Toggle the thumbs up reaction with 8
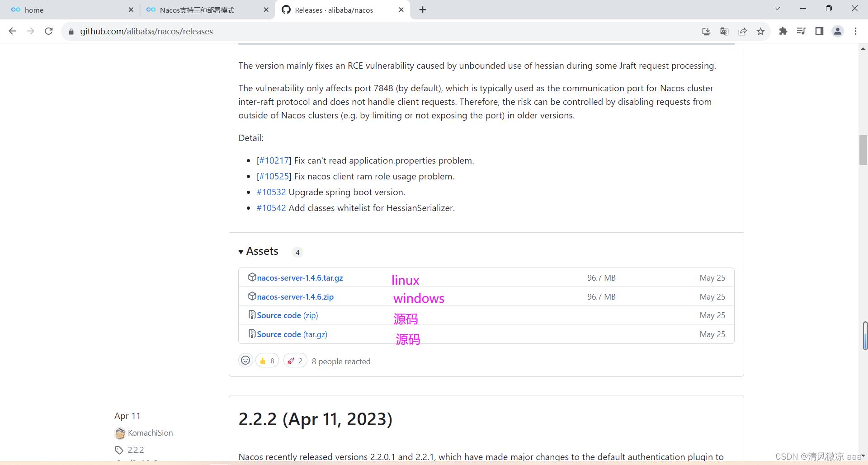 coord(267,361)
